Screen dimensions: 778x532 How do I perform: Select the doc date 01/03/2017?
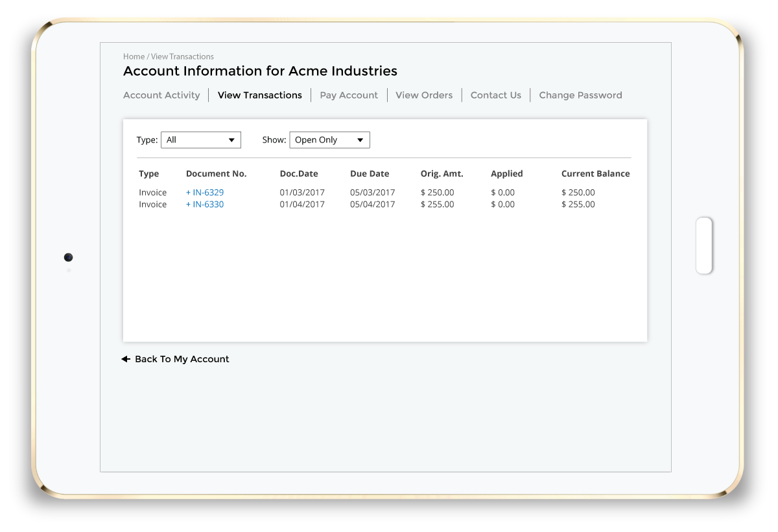[302, 192]
